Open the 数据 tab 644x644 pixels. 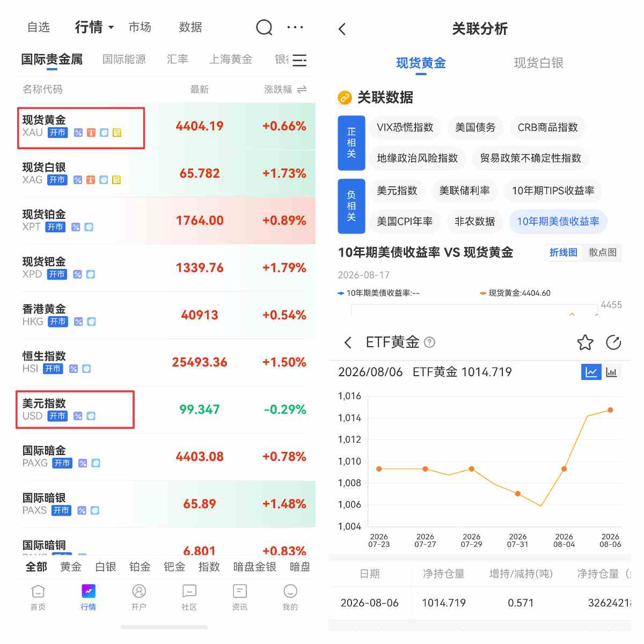pyautogui.click(x=191, y=27)
